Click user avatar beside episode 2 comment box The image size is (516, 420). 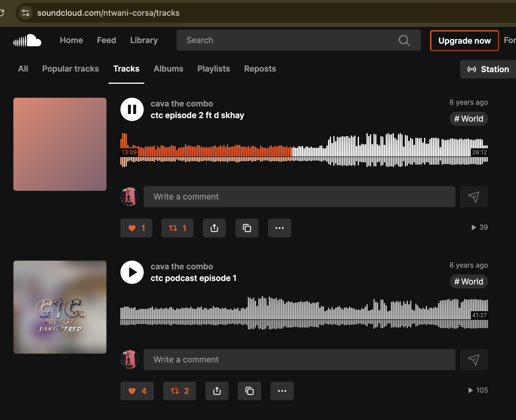130,197
